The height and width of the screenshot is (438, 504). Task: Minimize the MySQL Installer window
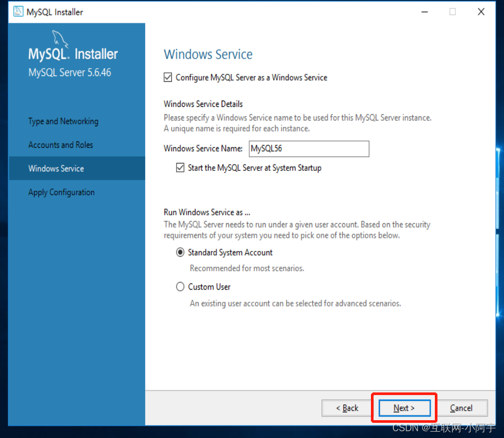[x=424, y=11]
